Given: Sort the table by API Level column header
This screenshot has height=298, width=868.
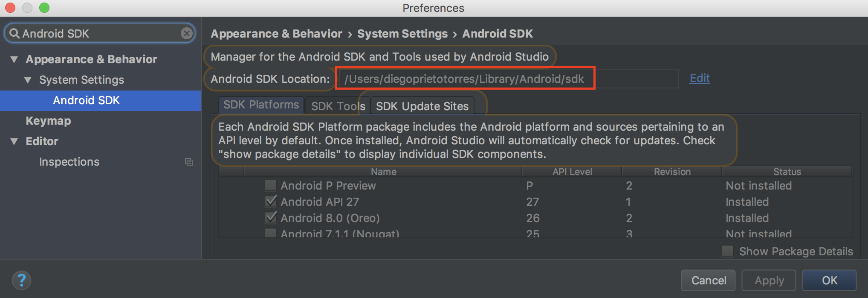Looking at the screenshot, I should tap(572, 172).
